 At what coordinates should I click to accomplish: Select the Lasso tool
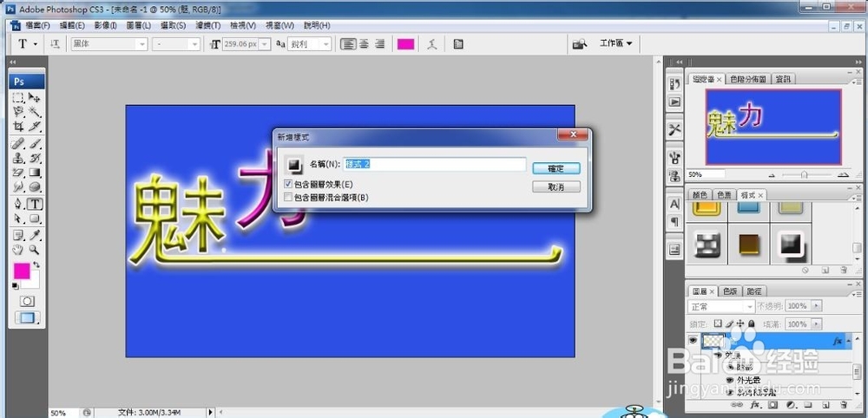[19, 112]
